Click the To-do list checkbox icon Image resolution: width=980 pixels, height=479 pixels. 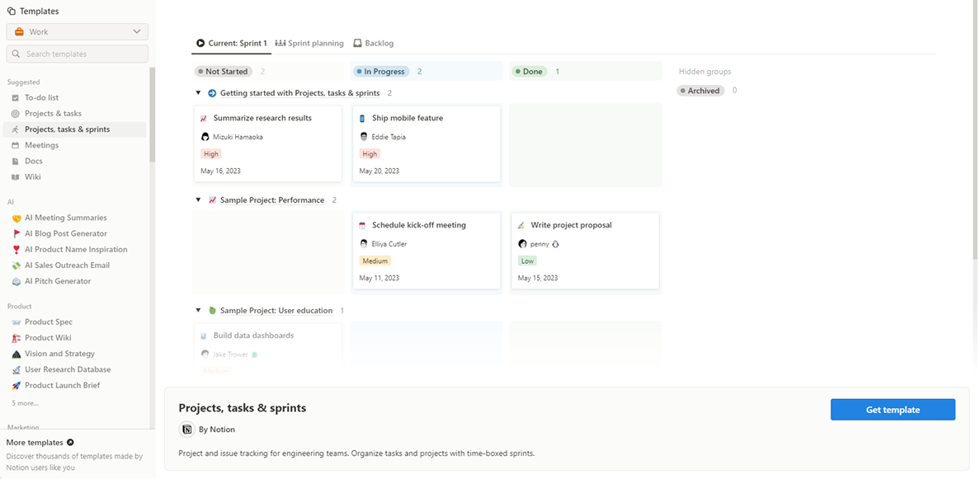click(16, 98)
